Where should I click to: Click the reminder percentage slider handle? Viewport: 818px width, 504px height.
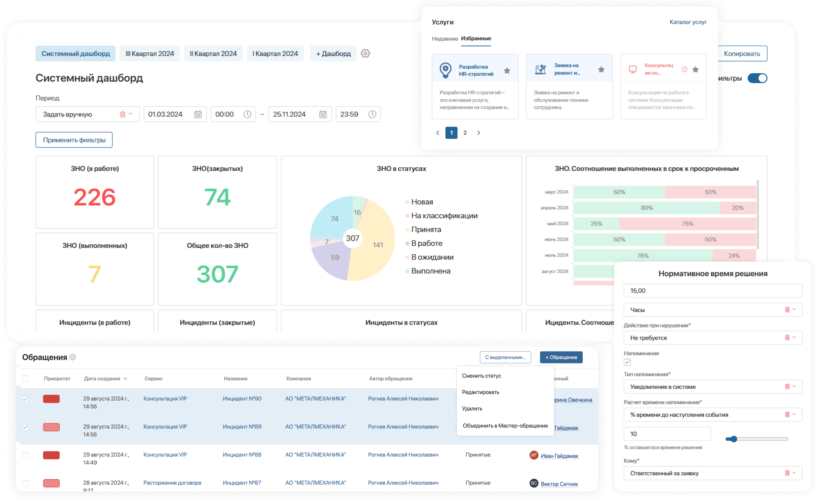click(x=733, y=439)
